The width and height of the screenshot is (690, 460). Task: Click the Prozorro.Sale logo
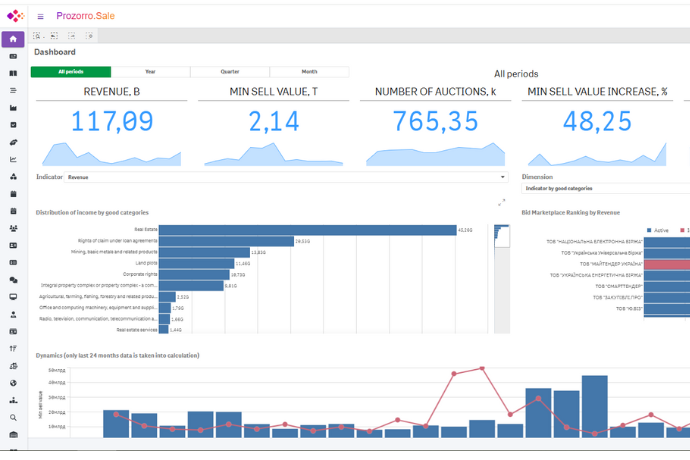click(14, 15)
